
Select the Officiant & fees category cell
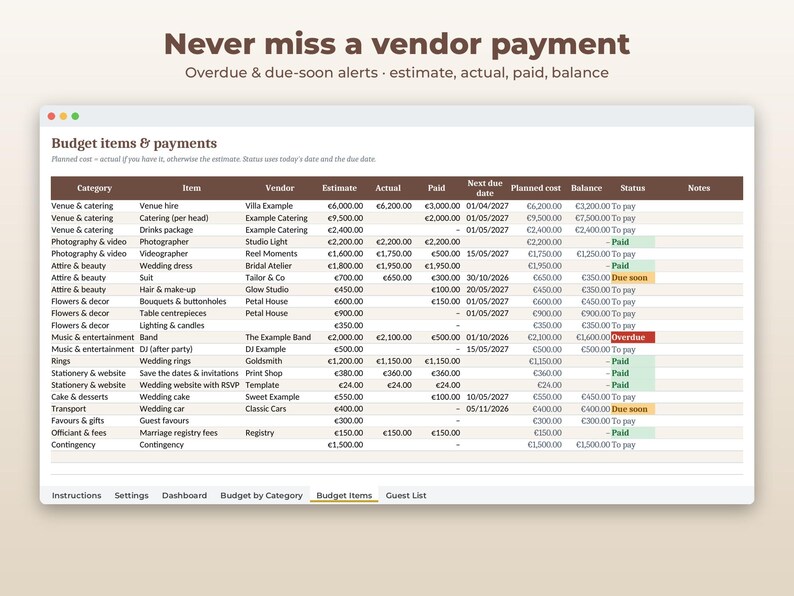point(78,433)
